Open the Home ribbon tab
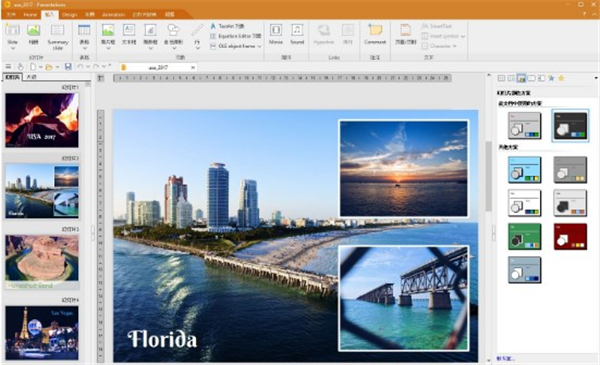The width and height of the screenshot is (600, 365). pyautogui.click(x=30, y=15)
